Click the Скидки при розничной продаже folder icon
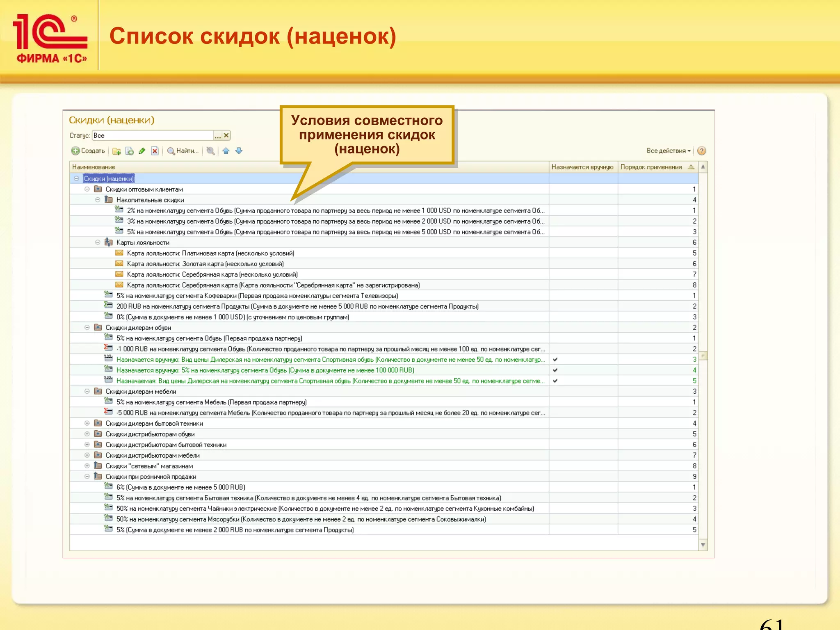 (x=98, y=476)
